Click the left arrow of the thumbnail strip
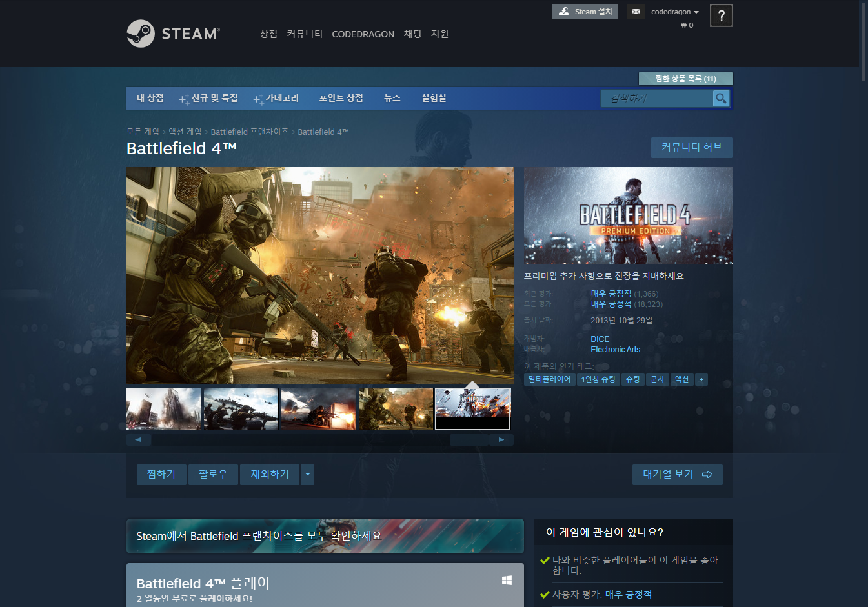868x607 pixels. pos(138,439)
